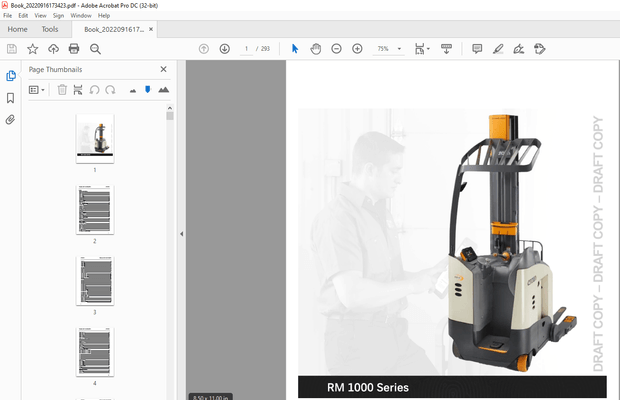Image resolution: width=620 pixels, height=400 pixels.
Task: Enlarge thumbnails with large mountain icon
Action: pyautogui.click(x=163, y=90)
